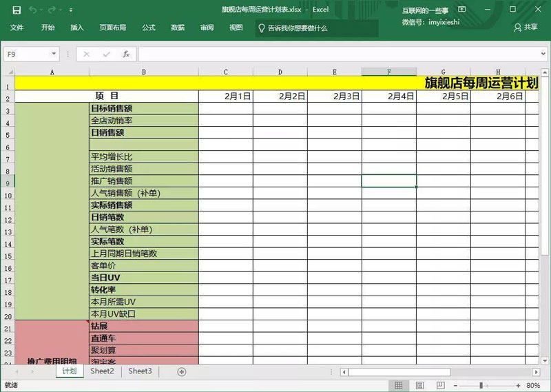Image resolution: width=551 pixels, height=392 pixels.
Task: Click the zoom in plus button
Action: click(x=519, y=385)
